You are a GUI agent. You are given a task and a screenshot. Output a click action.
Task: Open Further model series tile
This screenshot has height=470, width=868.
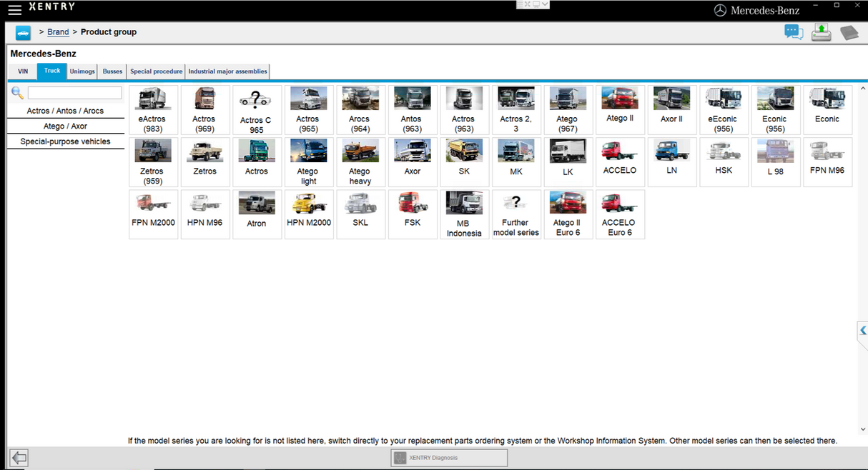point(515,214)
